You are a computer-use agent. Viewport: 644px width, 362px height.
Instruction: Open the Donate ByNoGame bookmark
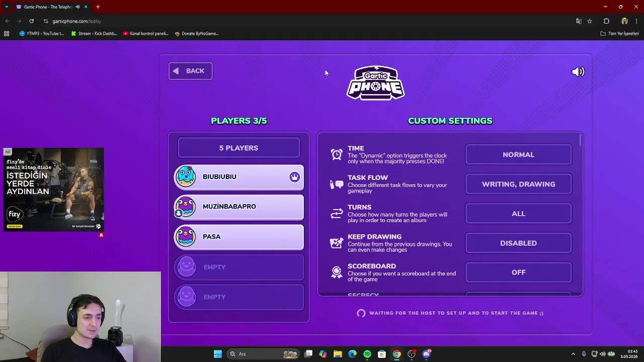[197, 34]
